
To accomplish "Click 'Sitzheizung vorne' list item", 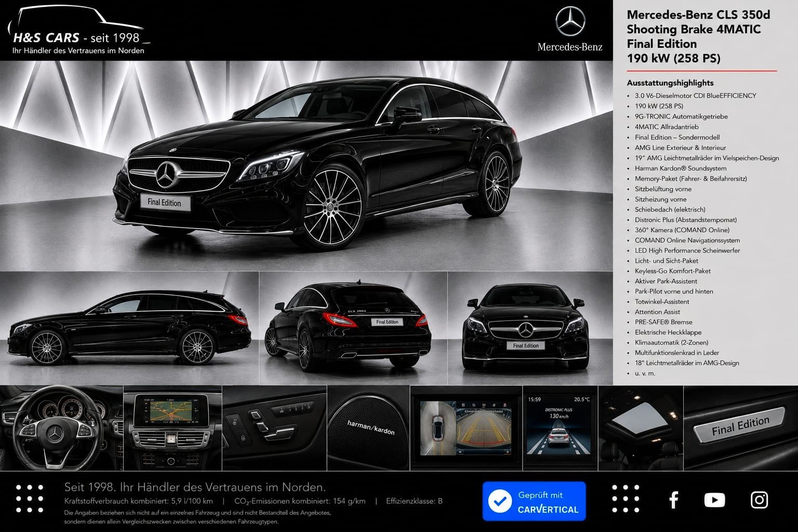I will point(660,199).
